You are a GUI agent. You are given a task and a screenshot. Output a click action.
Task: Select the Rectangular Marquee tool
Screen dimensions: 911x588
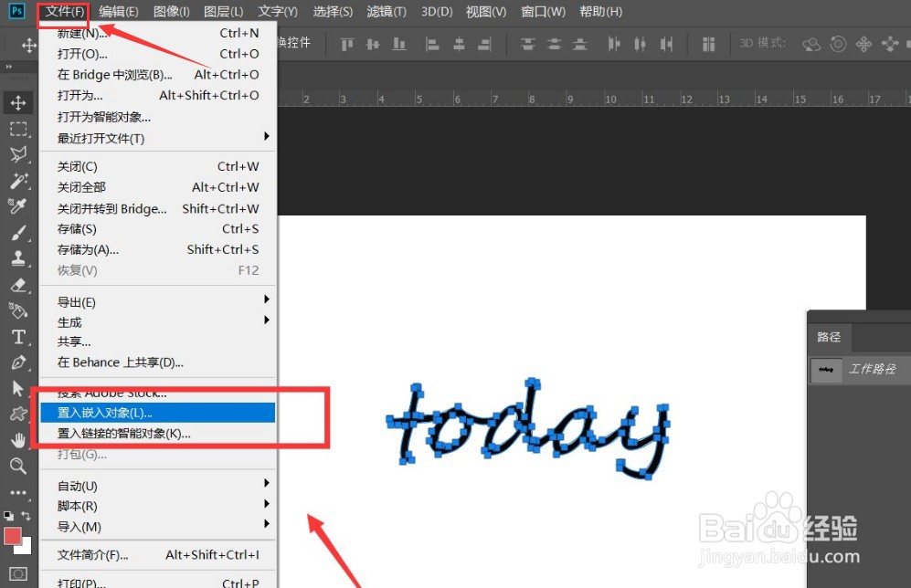(x=18, y=129)
